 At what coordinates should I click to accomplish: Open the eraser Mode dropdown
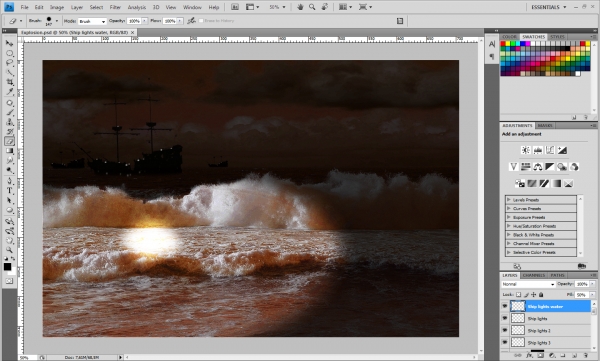pos(92,21)
